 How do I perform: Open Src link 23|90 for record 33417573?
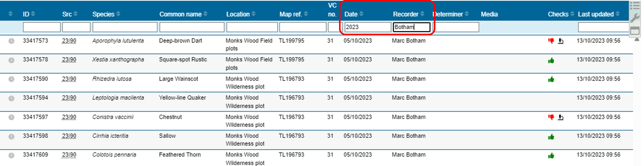[x=69, y=41]
